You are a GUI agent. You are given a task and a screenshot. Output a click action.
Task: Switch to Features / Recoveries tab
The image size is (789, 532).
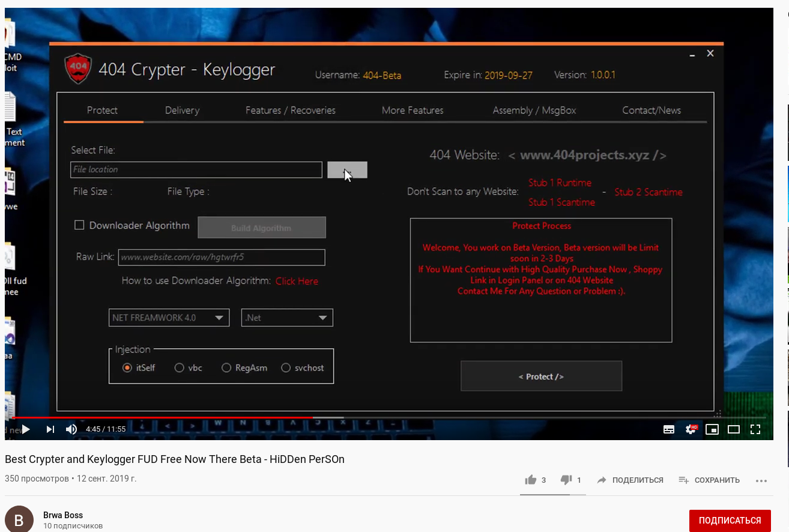291,110
